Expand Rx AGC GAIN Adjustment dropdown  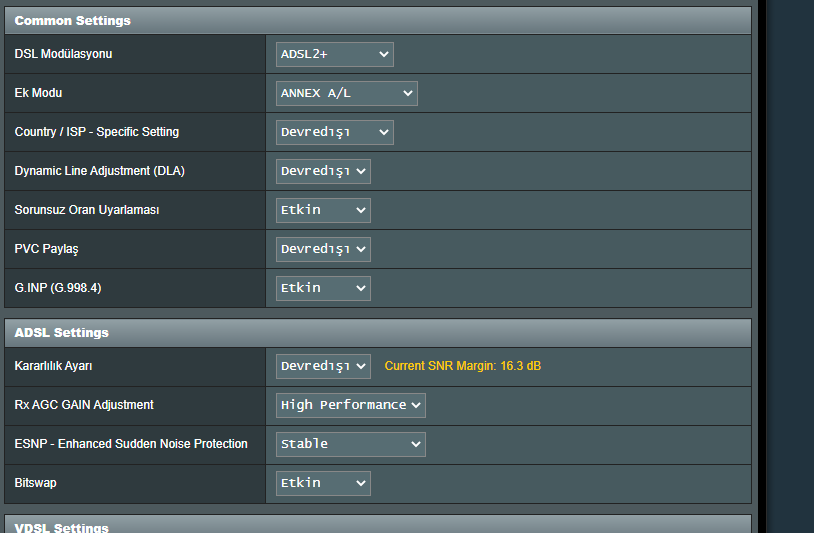(350, 405)
